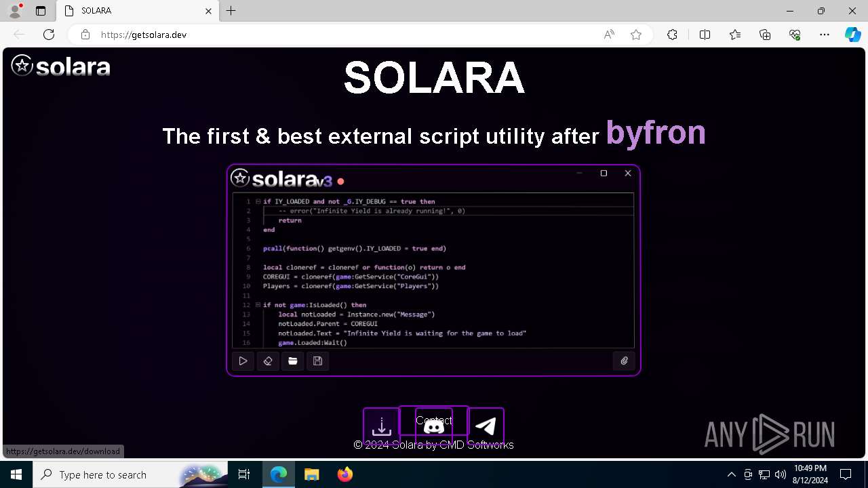Go back with browser back arrow
The height and width of the screenshot is (488, 868).
click(19, 35)
